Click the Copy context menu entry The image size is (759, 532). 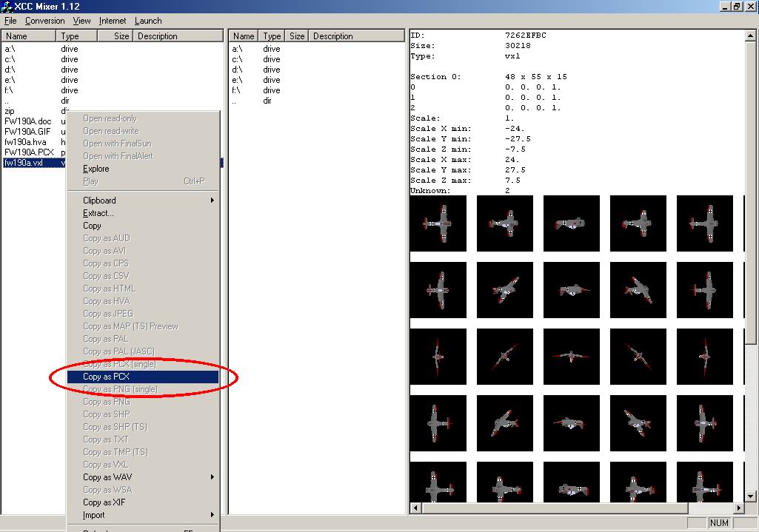143,226
